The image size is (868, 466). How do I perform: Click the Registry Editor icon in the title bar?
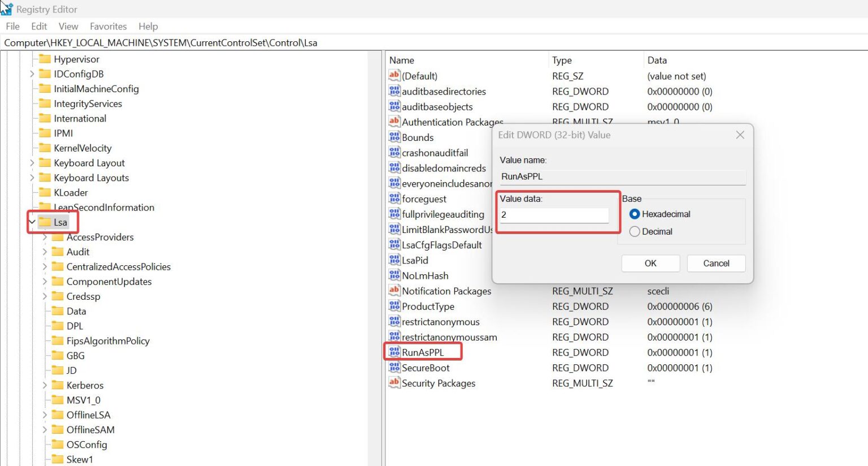[7, 8]
